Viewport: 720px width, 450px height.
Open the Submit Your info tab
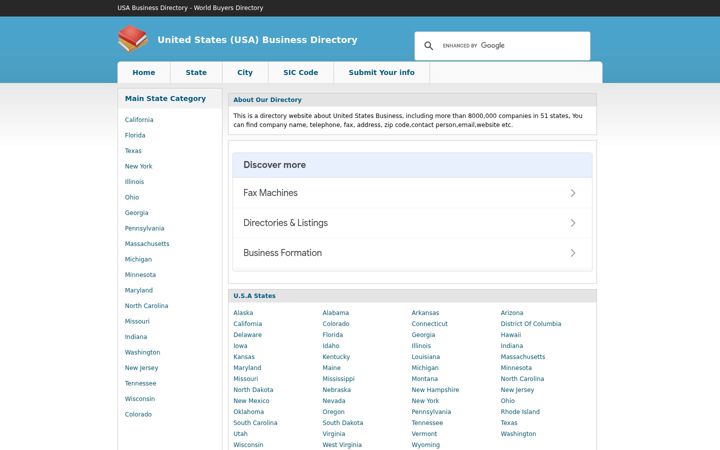tap(382, 73)
